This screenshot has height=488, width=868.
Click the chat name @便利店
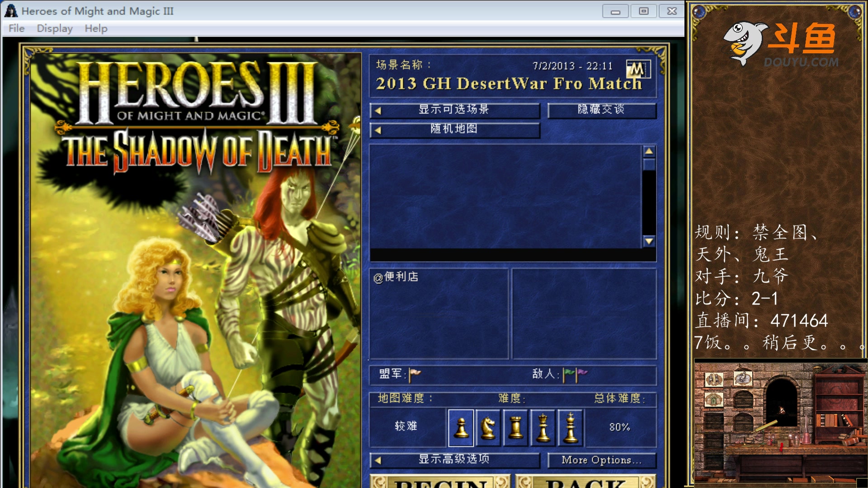[396, 277]
